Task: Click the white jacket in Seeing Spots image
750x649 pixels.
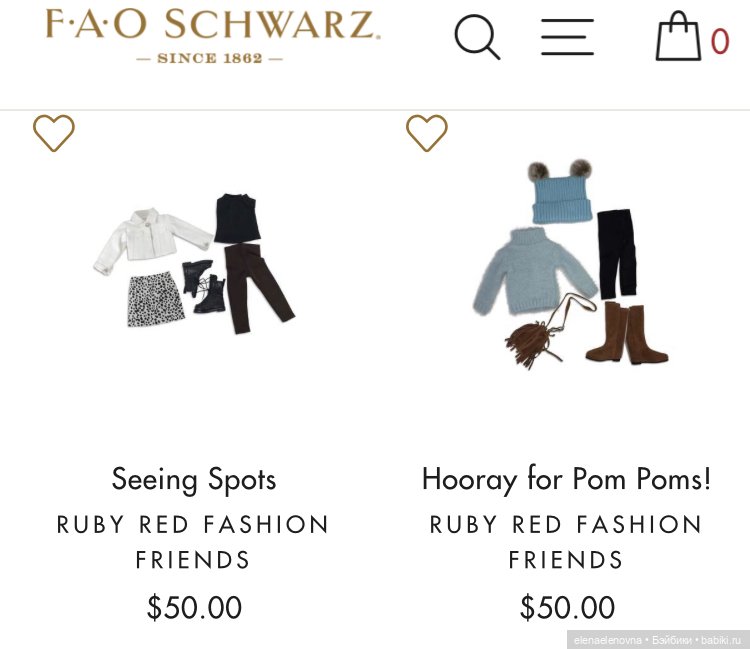Action: 147,241
